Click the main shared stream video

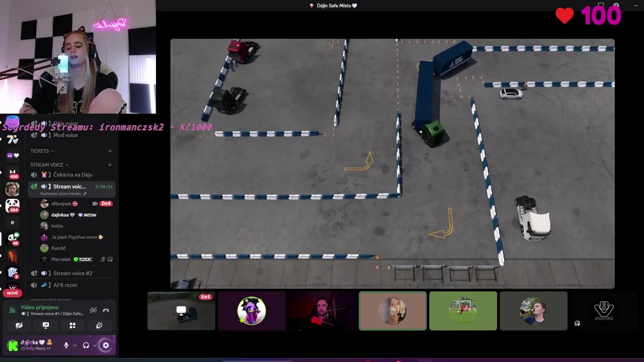392,163
